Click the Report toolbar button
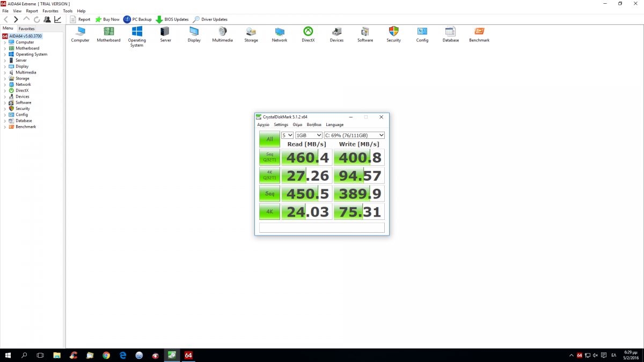 (80, 19)
